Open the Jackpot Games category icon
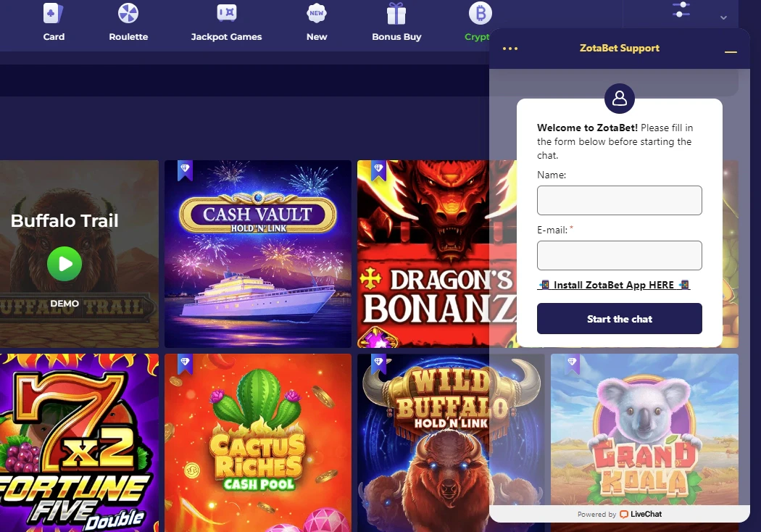761x532 pixels. [x=227, y=13]
